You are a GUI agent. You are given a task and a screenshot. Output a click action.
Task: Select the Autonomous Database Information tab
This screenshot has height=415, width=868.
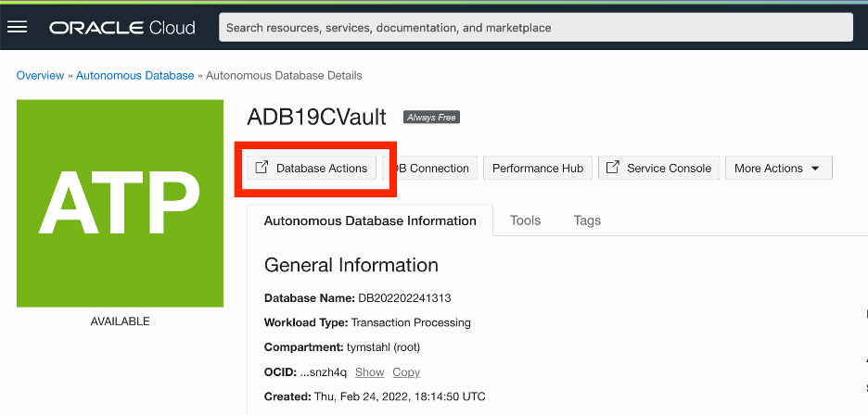click(370, 220)
